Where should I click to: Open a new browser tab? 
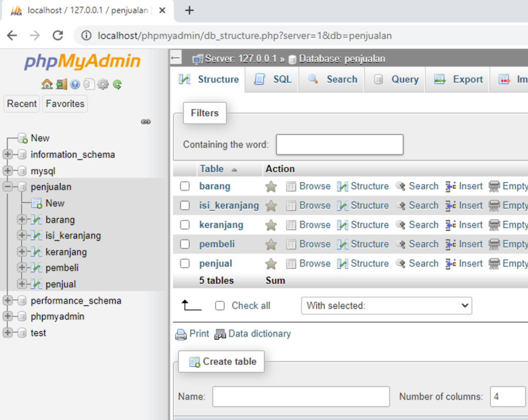coord(189,10)
